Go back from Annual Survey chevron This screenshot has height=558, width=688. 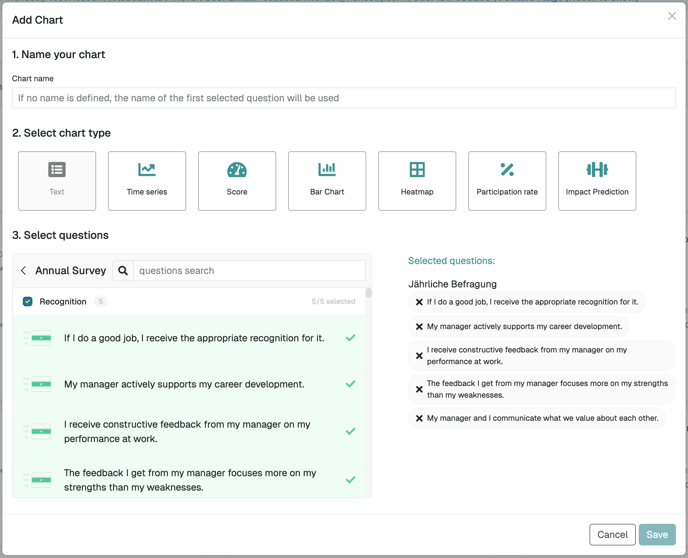point(23,271)
